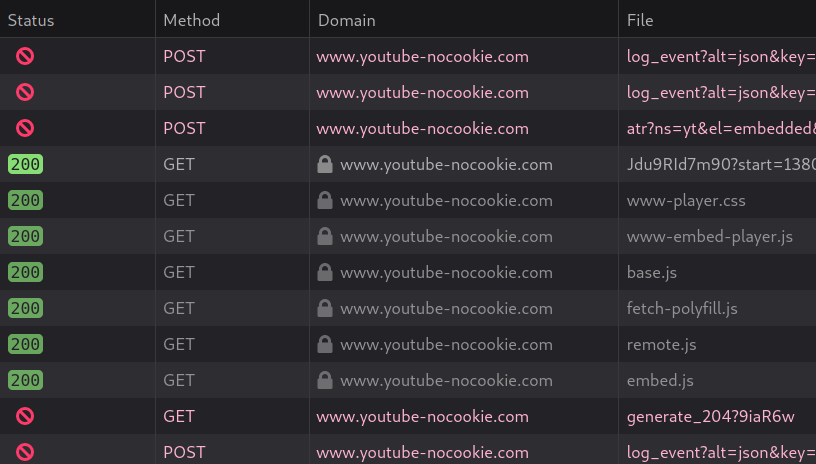Click the domain text in the Jdu9RId7m90 row
The image size is (816, 464).
447,165
